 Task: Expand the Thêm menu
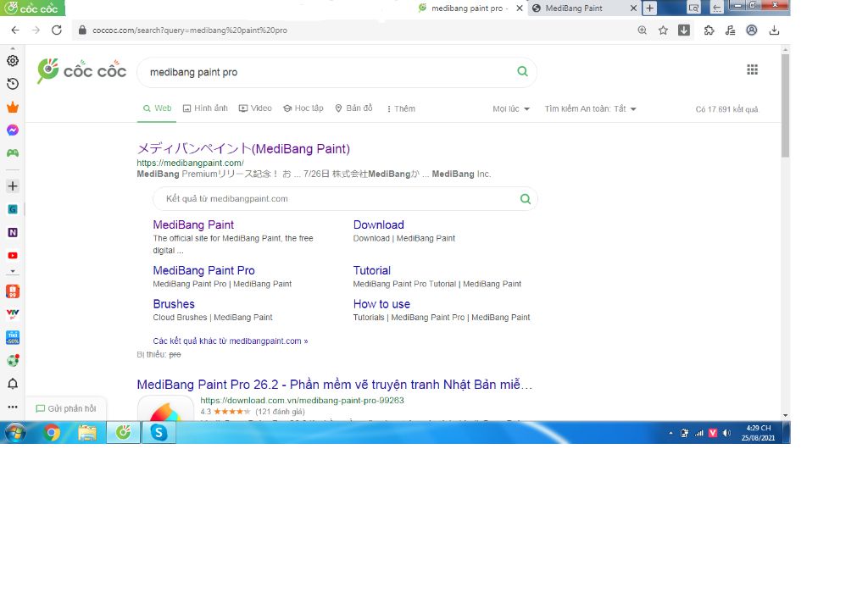coord(401,109)
